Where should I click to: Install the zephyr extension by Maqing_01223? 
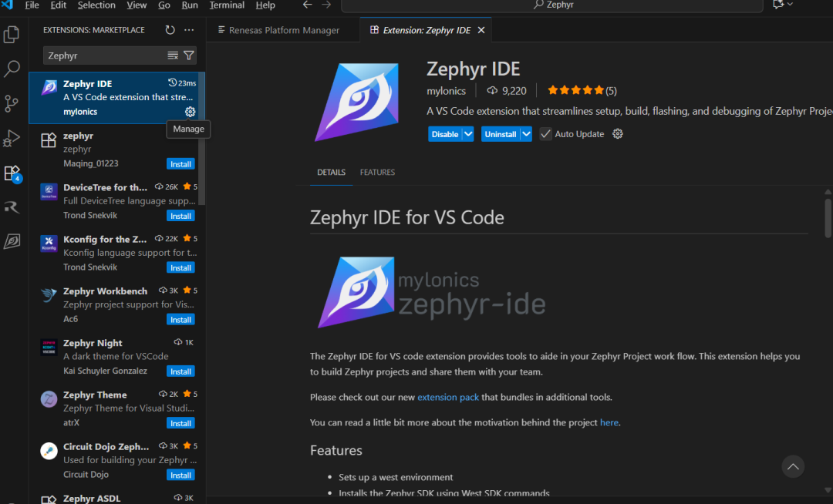[x=180, y=163]
